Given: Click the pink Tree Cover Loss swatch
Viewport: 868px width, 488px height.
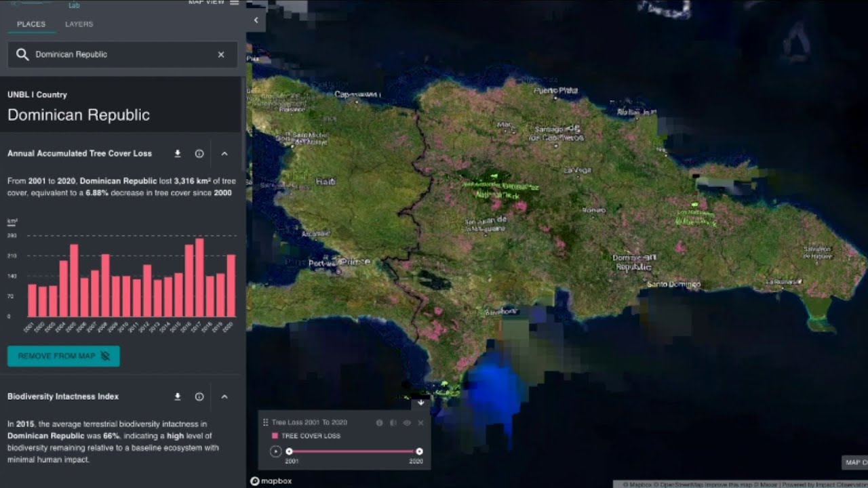Looking at the screenshot, I should pos(275,436).
